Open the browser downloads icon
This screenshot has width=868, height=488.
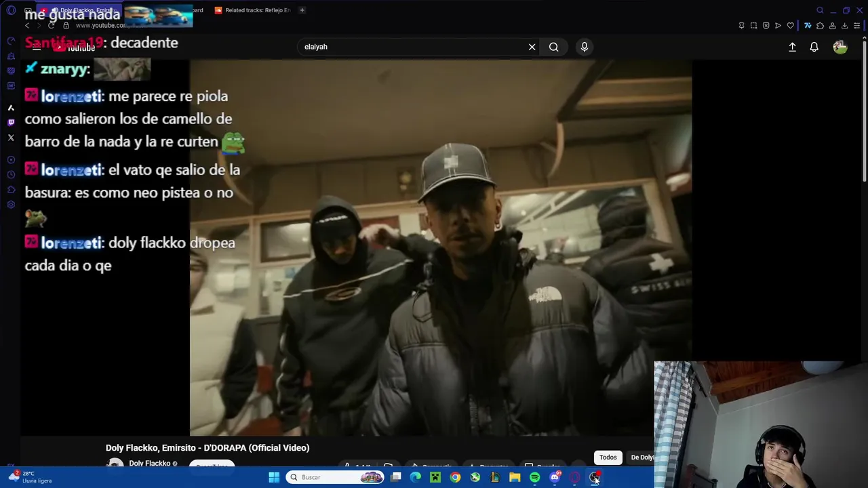844,26
